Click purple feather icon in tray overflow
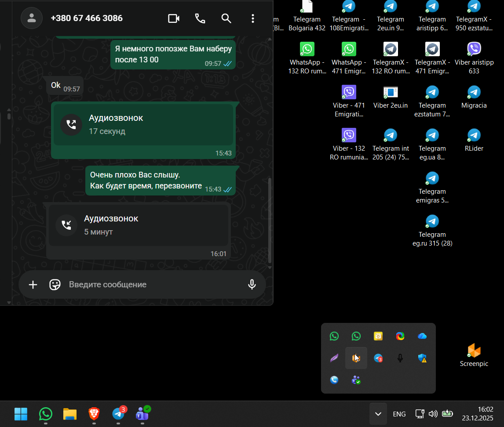 pos(334,358)
